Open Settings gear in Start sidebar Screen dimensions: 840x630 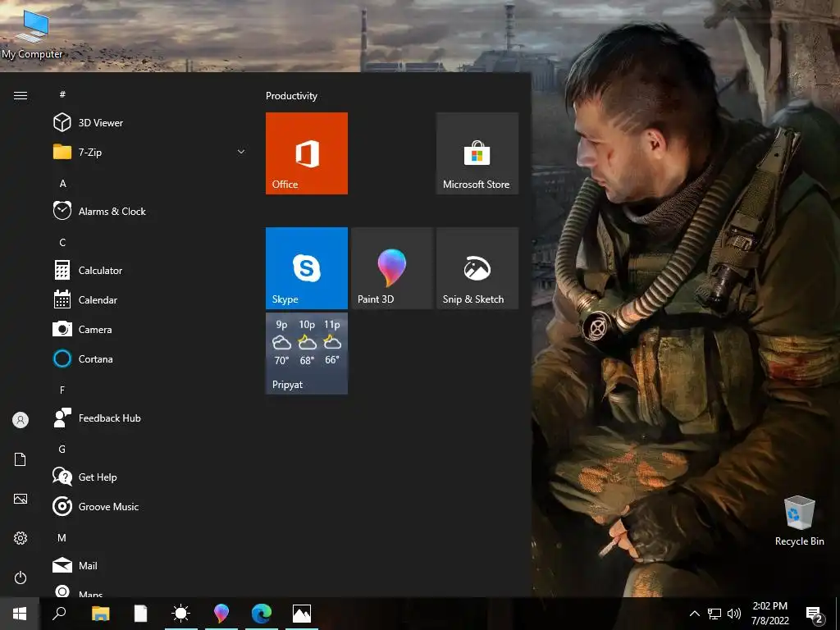point(21,538)
